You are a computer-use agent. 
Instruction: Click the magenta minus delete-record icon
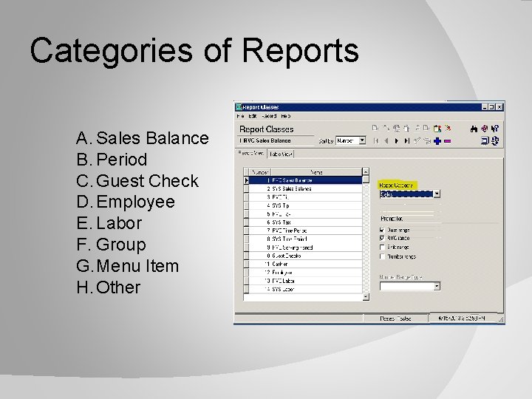[448, 141]
